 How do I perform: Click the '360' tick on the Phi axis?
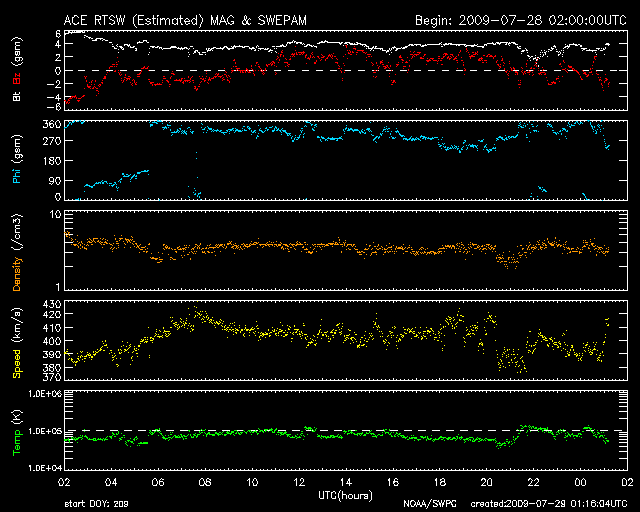click(52, 124)
